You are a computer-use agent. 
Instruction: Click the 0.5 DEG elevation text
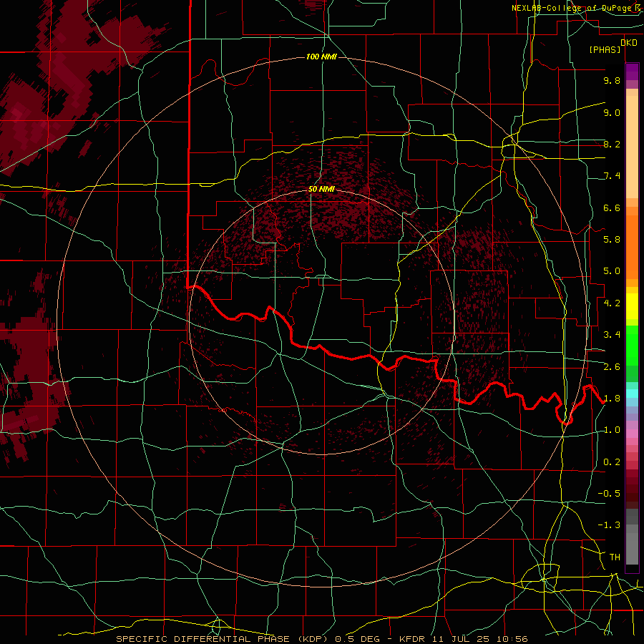[357, 639]
